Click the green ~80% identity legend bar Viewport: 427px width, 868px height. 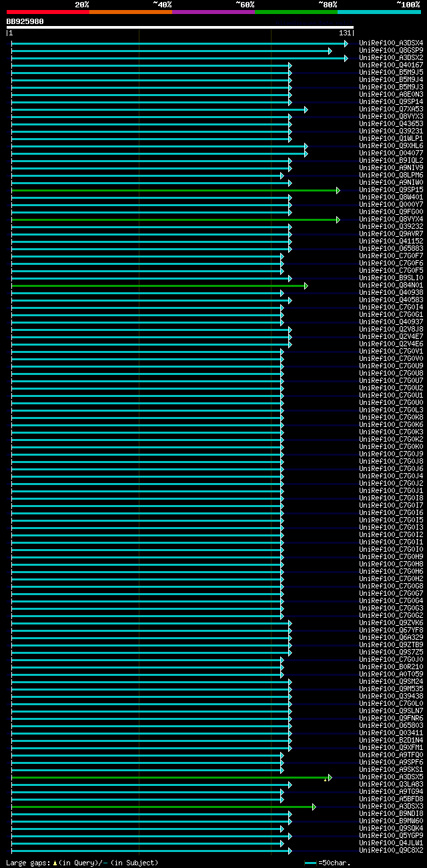(x=296, y=12)
